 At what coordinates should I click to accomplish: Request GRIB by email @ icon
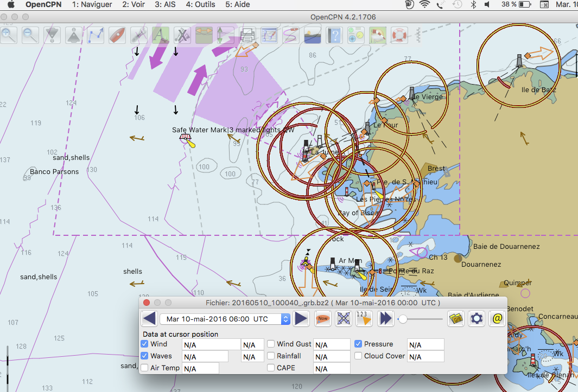tap(497, 319)
